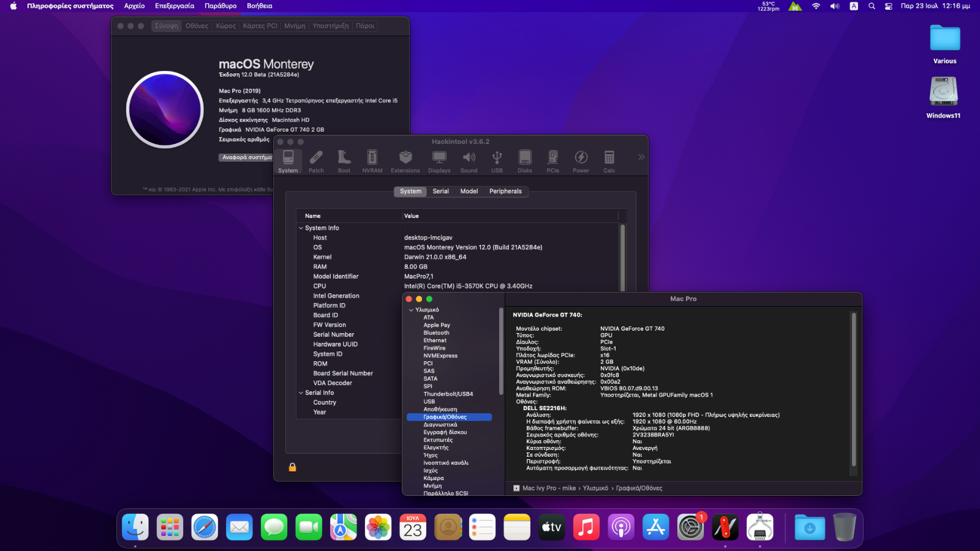
Task: Open the NVRAM toolbar icon
Action: pyautogui.click(x=372, y=162)
